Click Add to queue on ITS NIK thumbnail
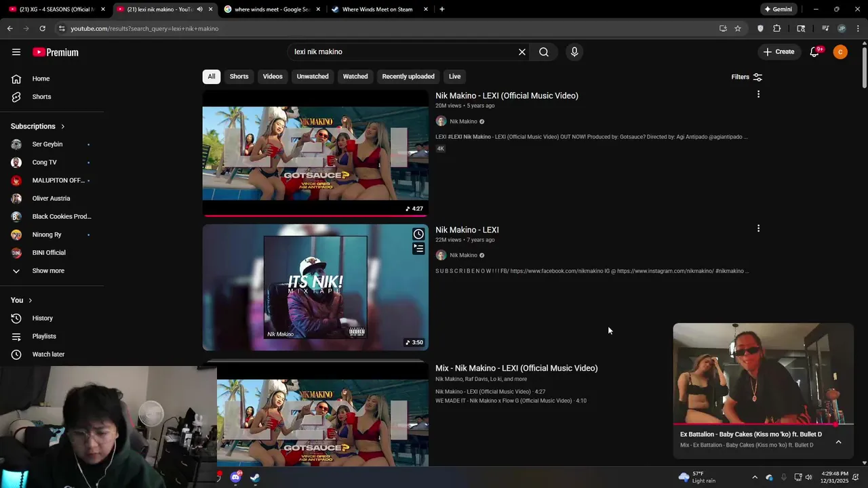This screenshot has height=488, width=868. pos(418,249)
